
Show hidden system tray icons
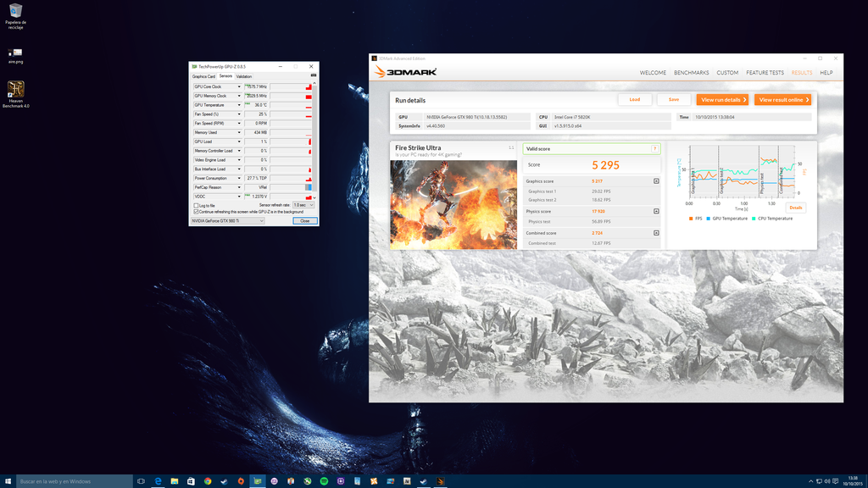click(x=811, y=481)
